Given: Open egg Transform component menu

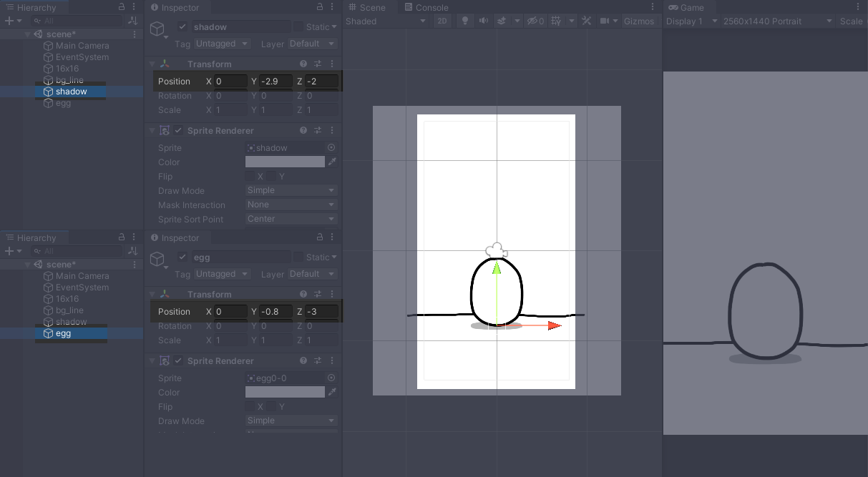Looking at the screenshot, I should click(x=332, y=294).
